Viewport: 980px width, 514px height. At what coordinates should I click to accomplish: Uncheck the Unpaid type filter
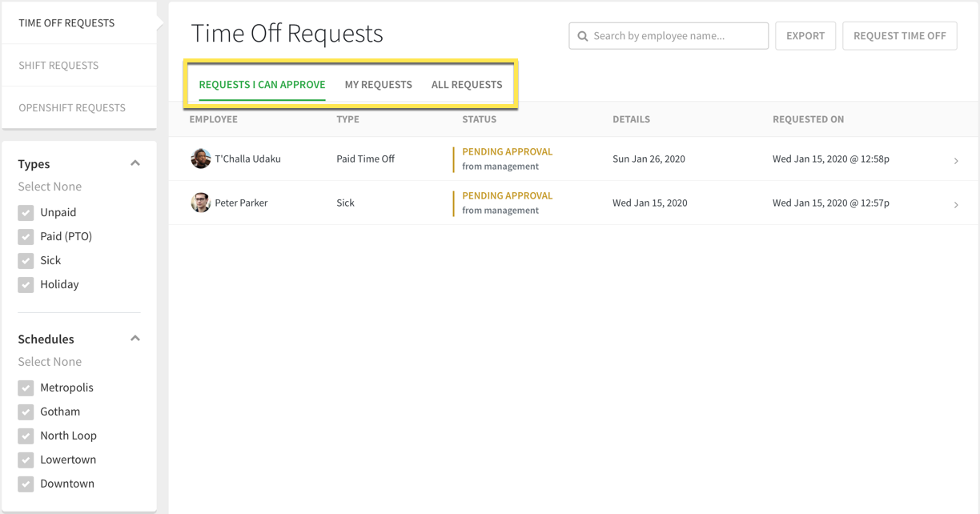click(x=25, y=211)
